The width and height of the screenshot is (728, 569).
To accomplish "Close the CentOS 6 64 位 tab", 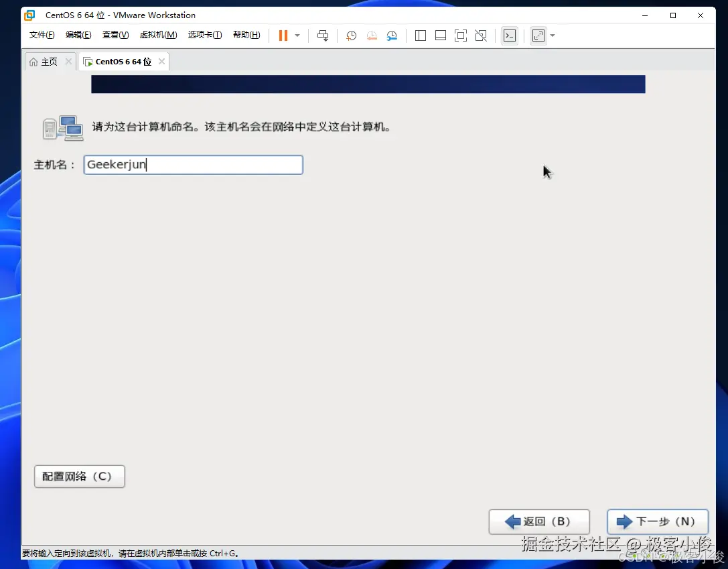I will pyautogui.click(x=161, y=61).
